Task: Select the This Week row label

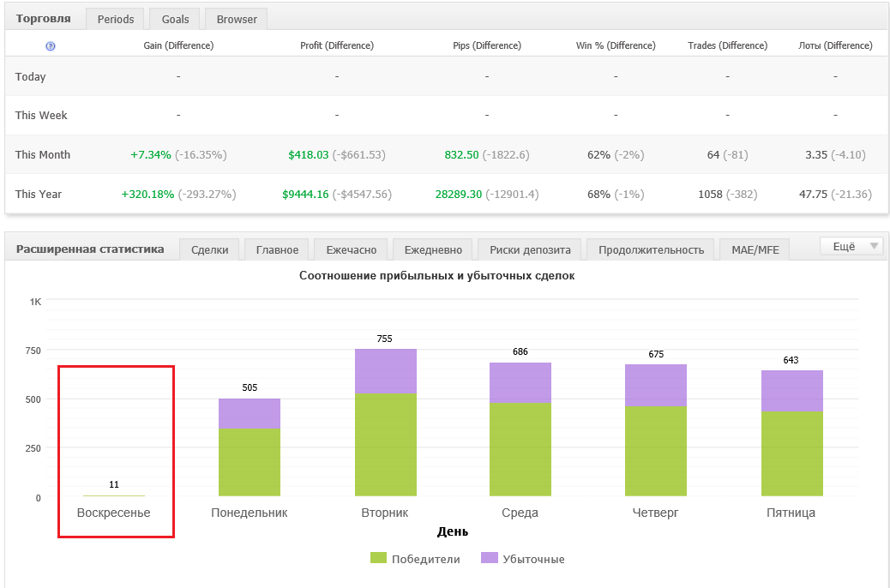Action: coord(41,115)
